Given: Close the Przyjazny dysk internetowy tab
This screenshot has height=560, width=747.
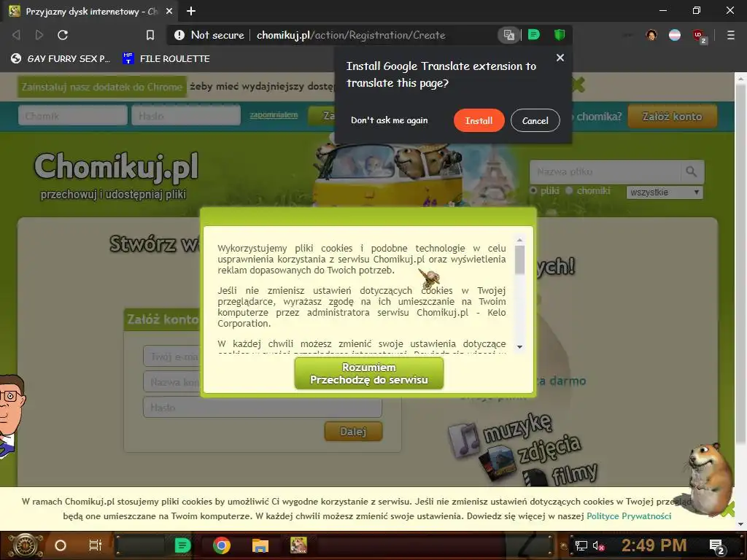Looking at the screenshot, I should click(169, 11).
